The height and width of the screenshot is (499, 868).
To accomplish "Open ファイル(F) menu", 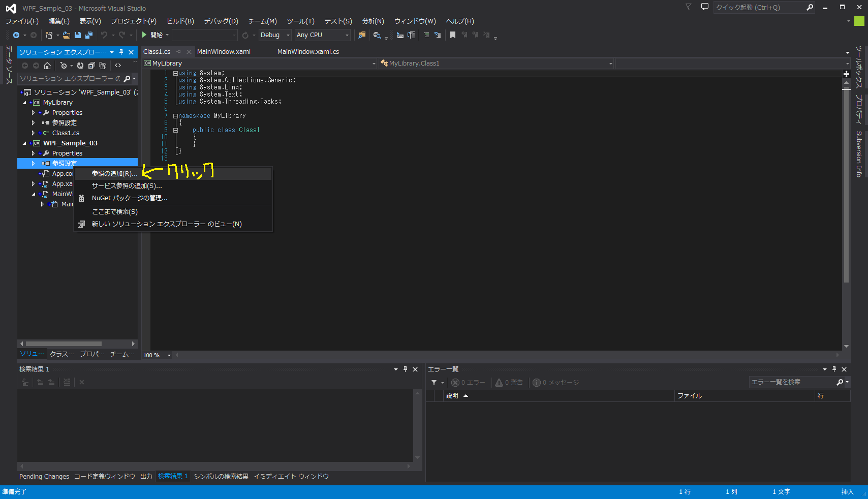I will pos(22,21).
